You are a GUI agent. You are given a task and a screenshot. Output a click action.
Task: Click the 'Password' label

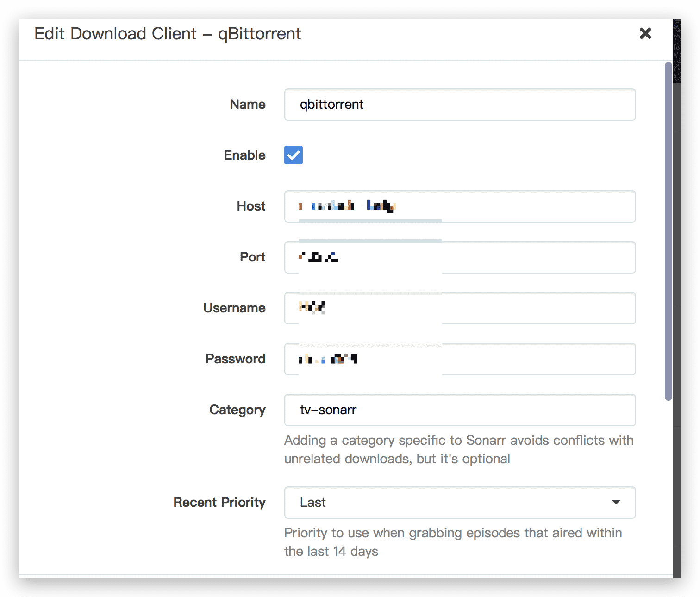click(x=235, y=359)
